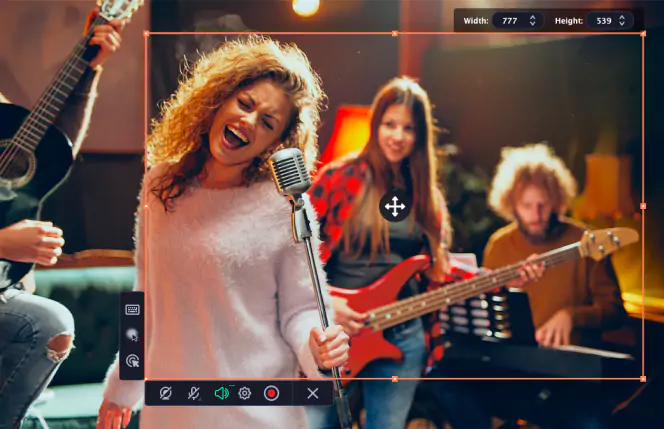This screenshot has width=664, height=429.
Task: Open recording settings gear
Action: click(x=244, y=393)
